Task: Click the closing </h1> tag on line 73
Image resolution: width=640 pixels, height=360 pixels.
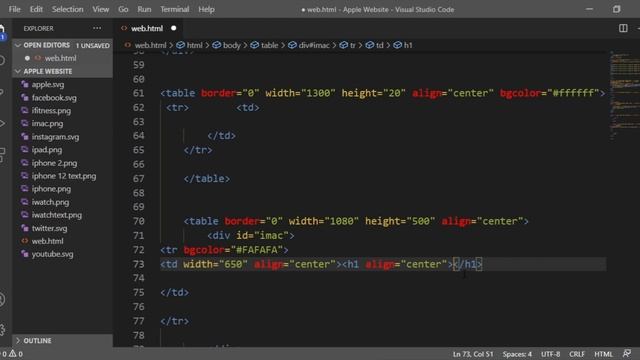Action: pyautogui.click(x=468, y=264)
